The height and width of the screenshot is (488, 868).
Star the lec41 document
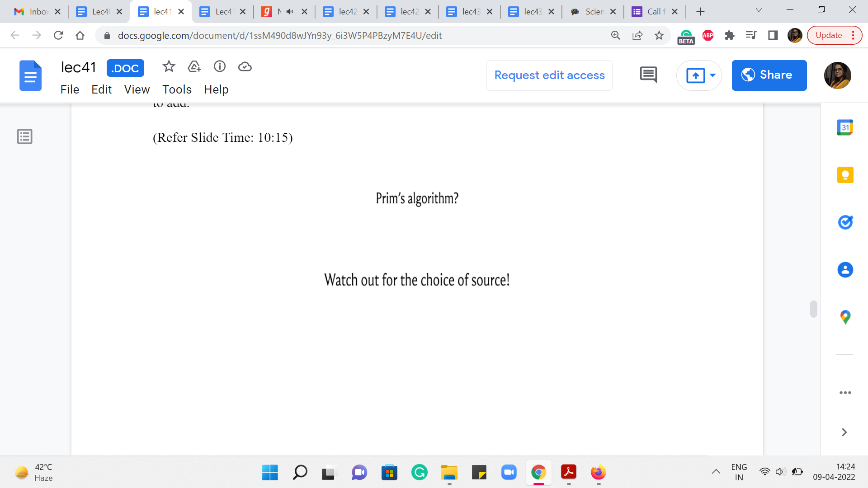pyautogui.click(x=169, y=67)
